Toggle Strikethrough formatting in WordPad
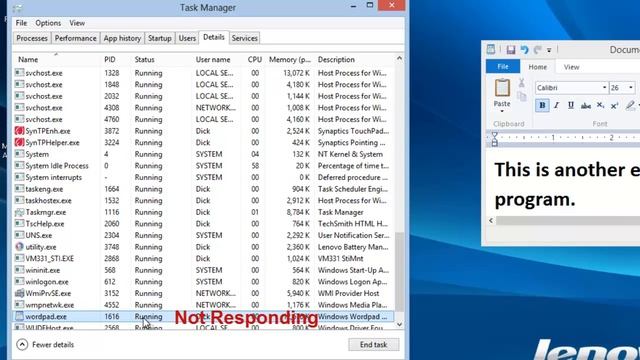Viewport: 640px width, 360px height. [586, 106]
